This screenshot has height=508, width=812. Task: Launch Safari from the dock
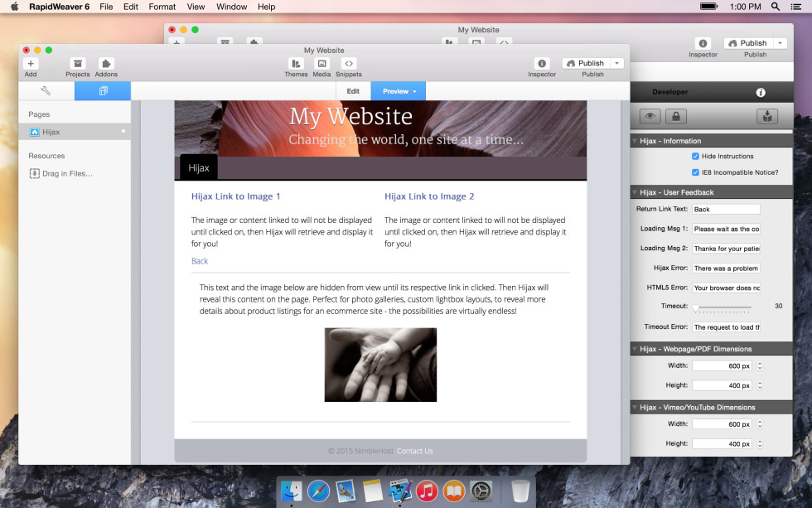318,491
